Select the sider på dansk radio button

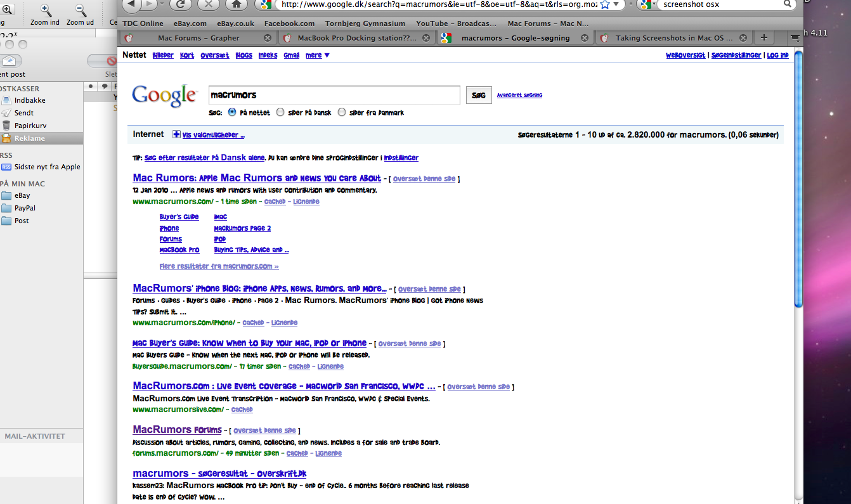click(280, 112)
